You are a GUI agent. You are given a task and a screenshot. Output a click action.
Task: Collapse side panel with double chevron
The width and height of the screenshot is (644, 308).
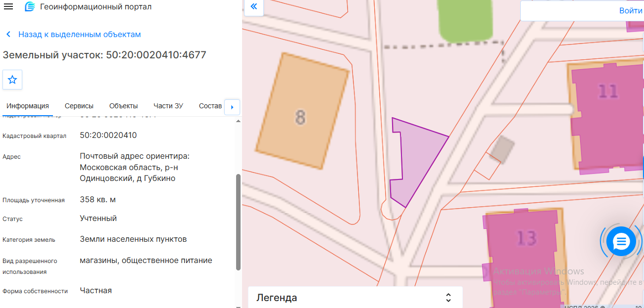tap(254, 7)
